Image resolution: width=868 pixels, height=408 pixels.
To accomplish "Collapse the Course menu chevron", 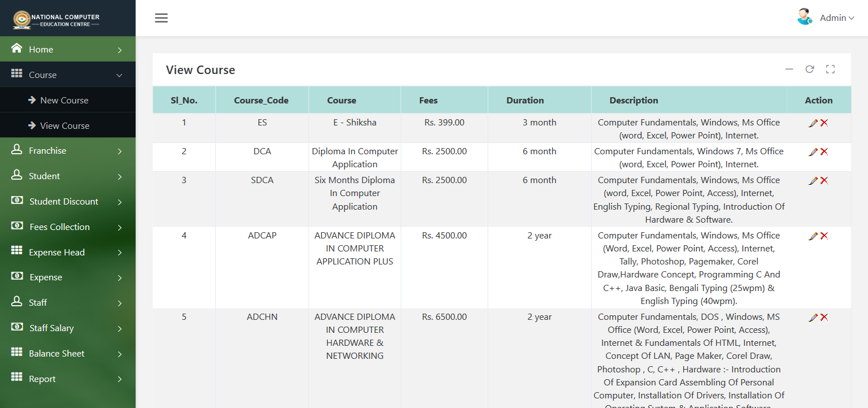I will point(119,75).
